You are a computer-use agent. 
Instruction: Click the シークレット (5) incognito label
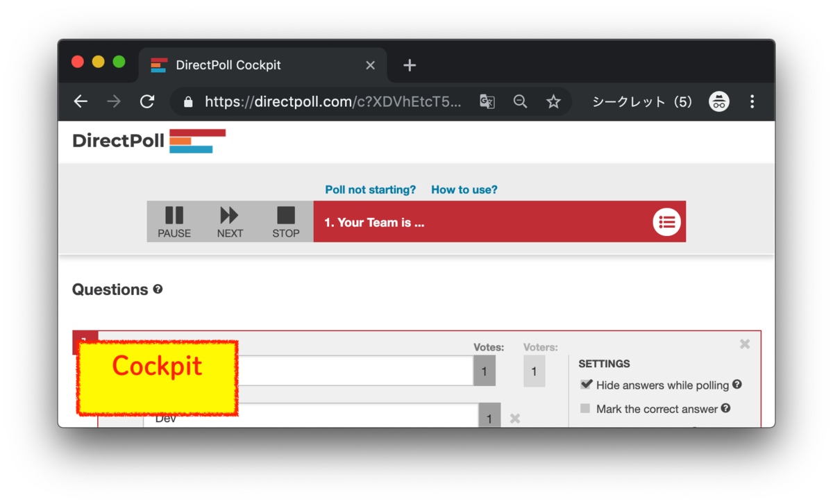(x=642, y=102)
